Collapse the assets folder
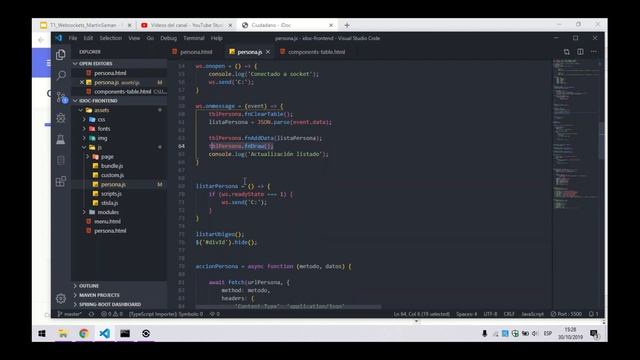 pyautogui.click(x=102, y=110)
